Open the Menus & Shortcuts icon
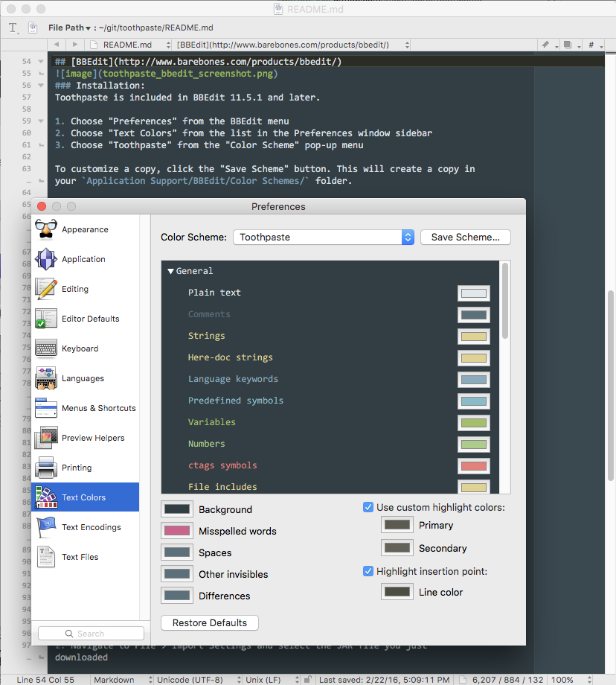 (46, 408)
